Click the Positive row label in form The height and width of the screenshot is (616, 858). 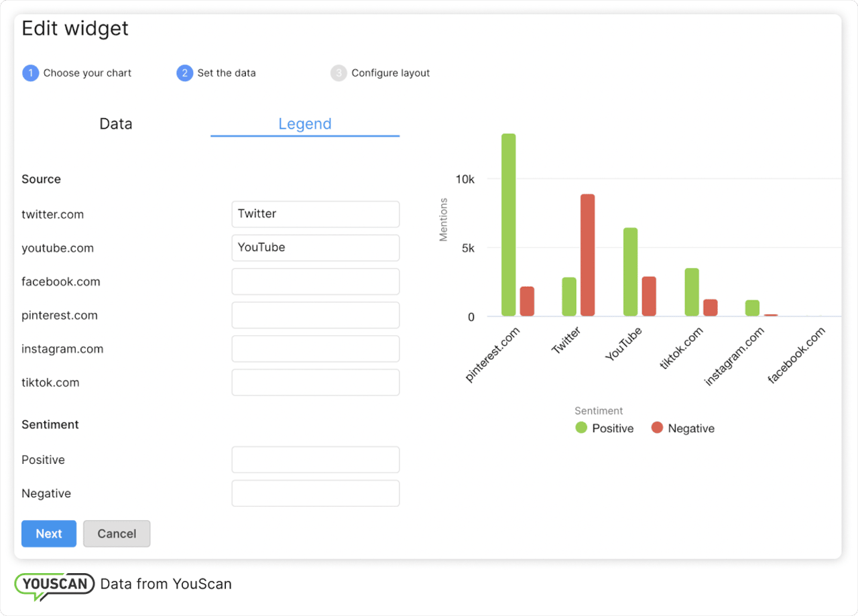pyautogui.click(x=43, y=460)
